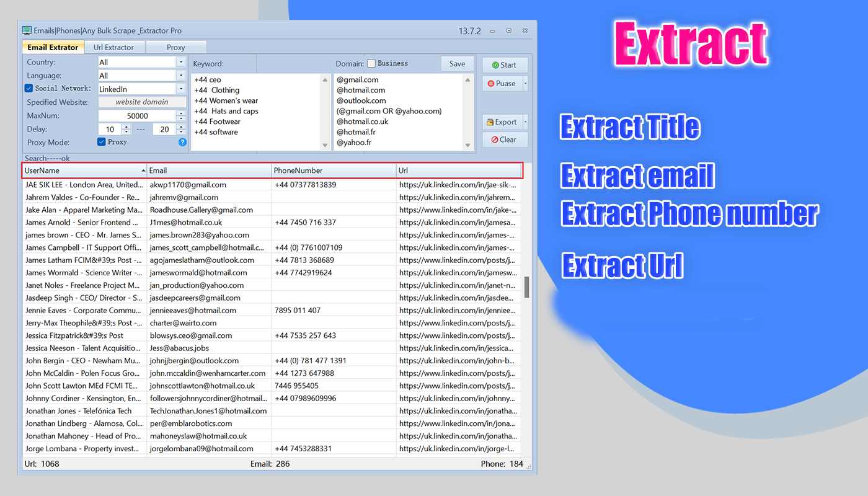Select the "@yahoo.fr" domain entry
Image resolution: width=868 pixels, height=496 pixels.
[x=353, y=143]
